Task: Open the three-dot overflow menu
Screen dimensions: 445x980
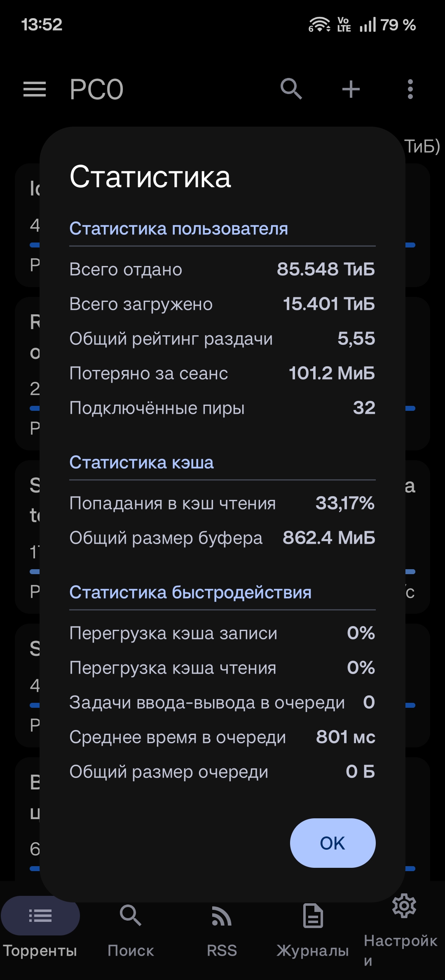Action: (x=410, y=89)
